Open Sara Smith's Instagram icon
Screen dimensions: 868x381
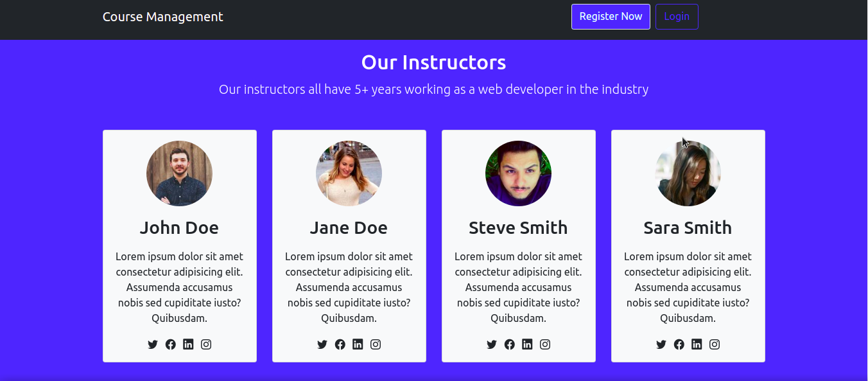(x=715, y=344)
